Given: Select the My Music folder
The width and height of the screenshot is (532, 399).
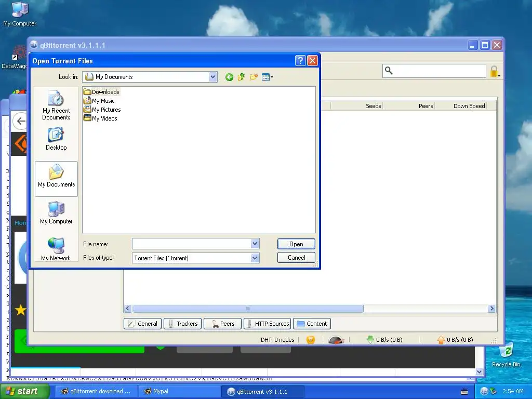Looking at the screenshot, I should 99,101.
